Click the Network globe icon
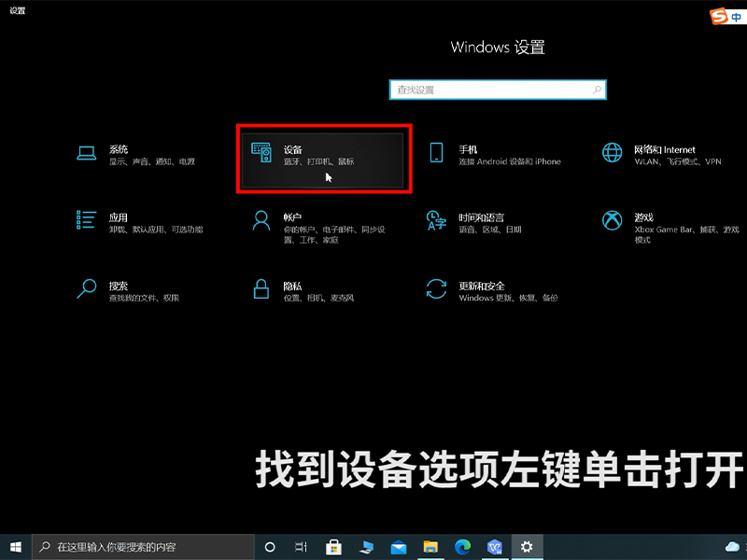The height and width of the screenshot is (560, 747). [612, 152]
